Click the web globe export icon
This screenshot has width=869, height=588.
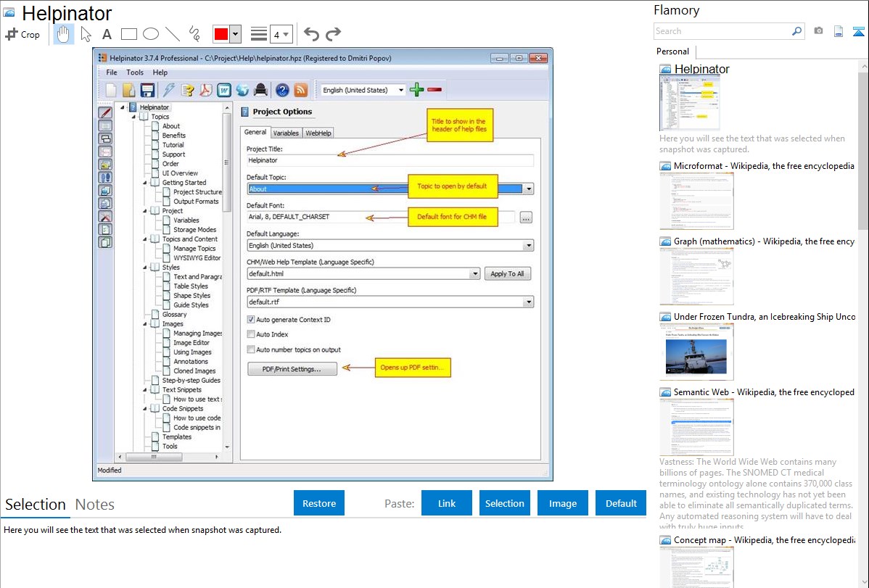[242, 90]
